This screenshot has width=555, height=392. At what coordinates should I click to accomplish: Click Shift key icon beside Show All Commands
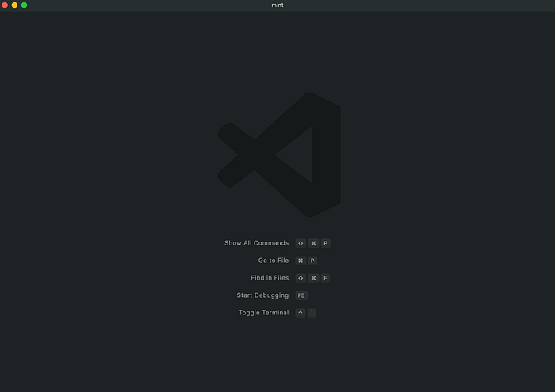[300, 243]
